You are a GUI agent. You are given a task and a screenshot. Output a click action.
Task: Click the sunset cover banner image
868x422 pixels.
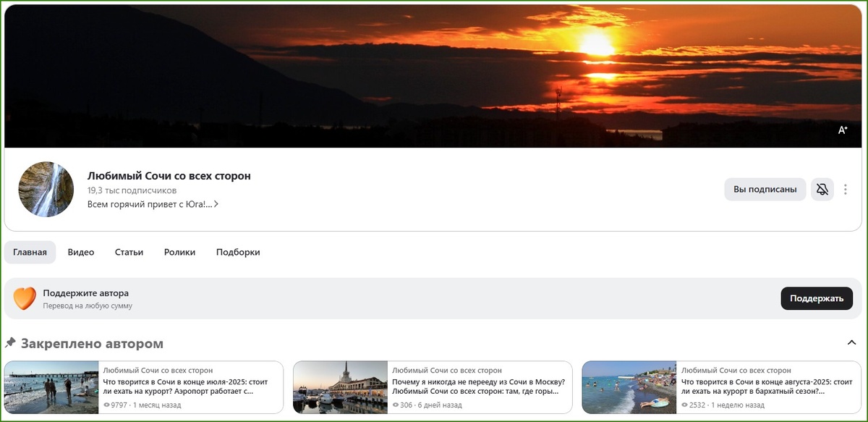(x=434, y=76)
